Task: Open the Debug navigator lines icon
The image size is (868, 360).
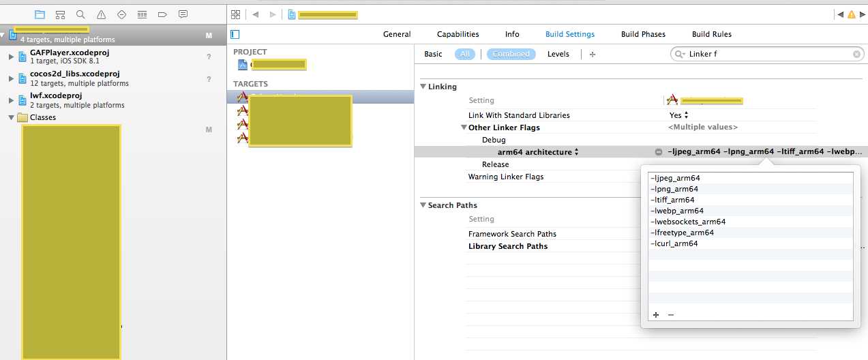Action: click(142, 14)
